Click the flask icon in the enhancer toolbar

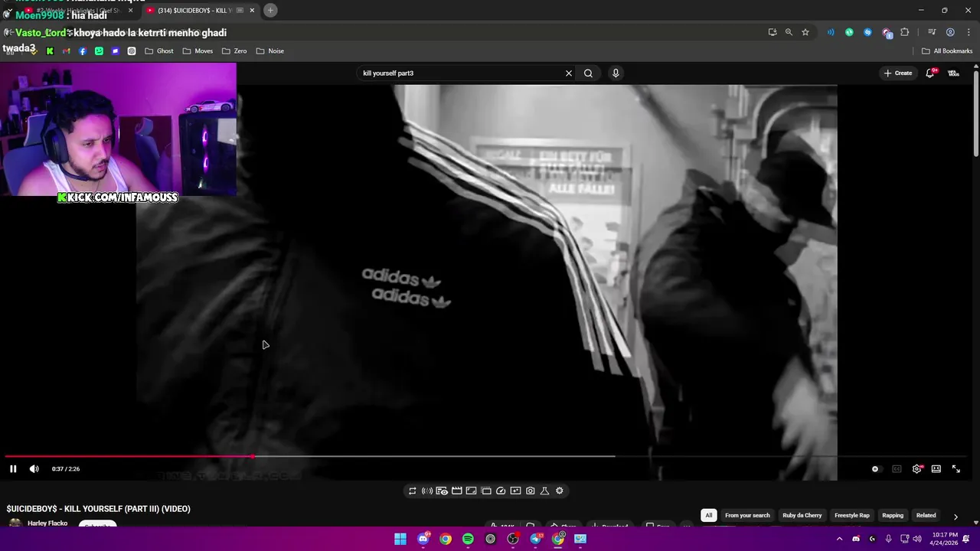point(544,491)
